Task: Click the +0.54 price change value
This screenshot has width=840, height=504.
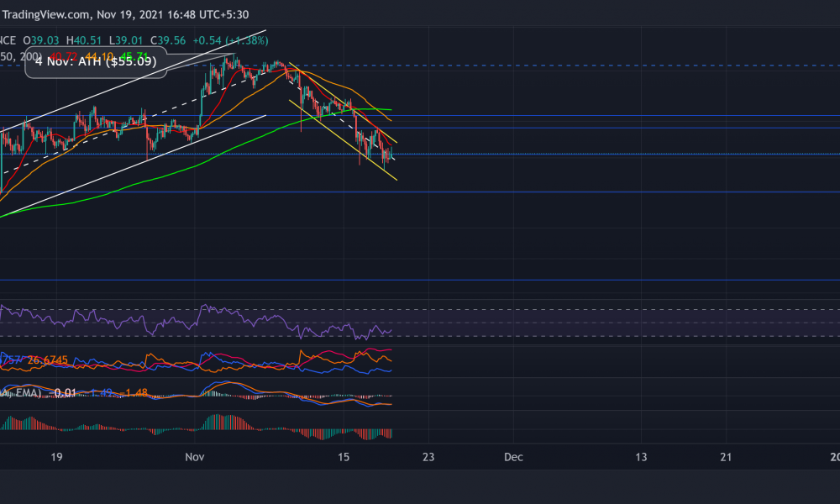Action: pyautogui.click(x=207, y=40)
